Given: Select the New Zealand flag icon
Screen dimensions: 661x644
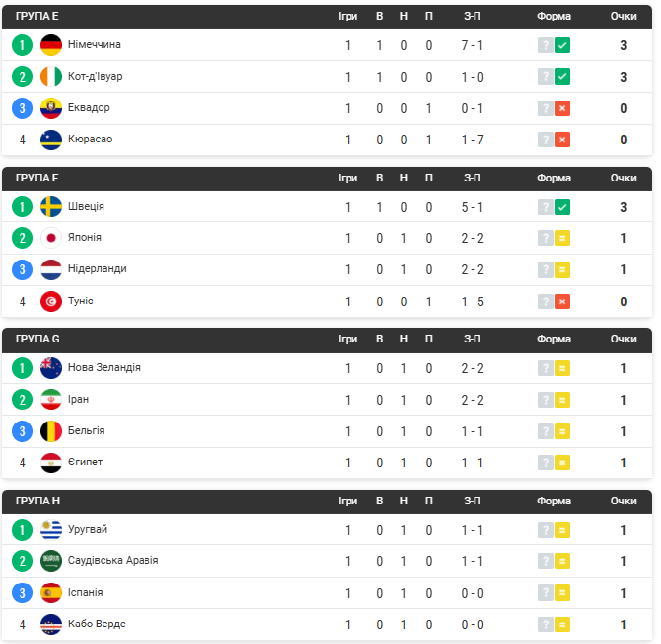Looking at the screenshot, I should (x=51, y=368).
